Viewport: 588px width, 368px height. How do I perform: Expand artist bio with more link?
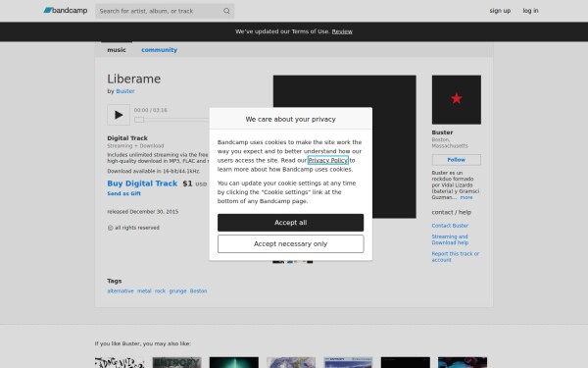point(466,197)
